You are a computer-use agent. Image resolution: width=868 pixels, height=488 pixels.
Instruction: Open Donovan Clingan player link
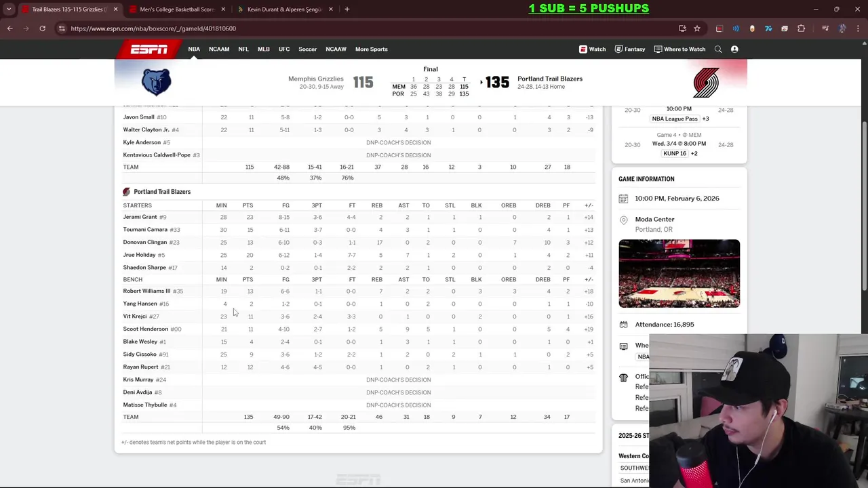click(144, 242)
